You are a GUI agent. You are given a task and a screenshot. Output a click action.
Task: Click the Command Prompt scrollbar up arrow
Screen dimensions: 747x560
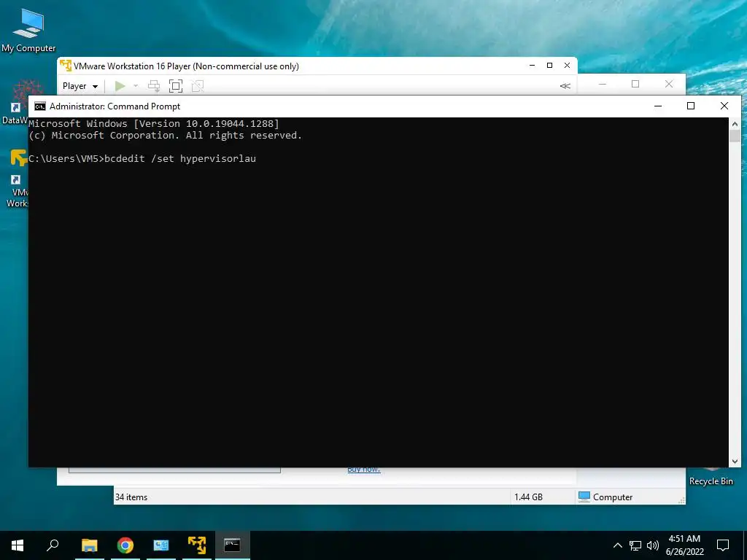click(735, 124)
